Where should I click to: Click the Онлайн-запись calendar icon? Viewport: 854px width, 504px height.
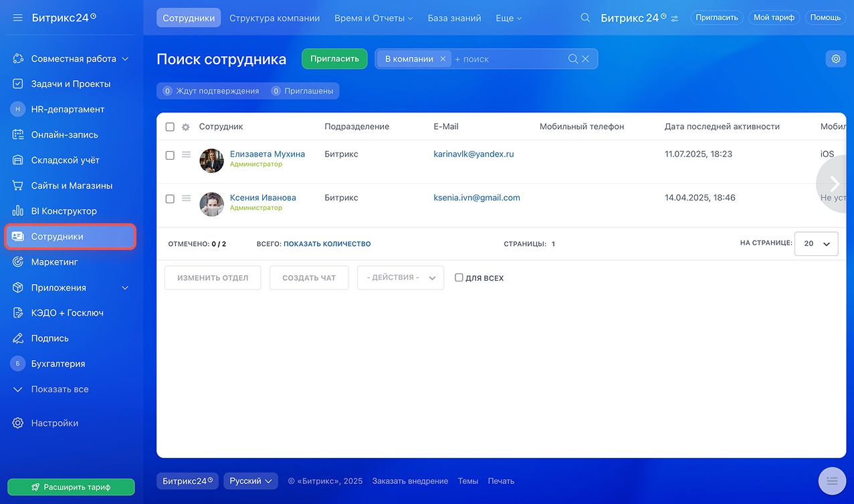click(18, 135)
